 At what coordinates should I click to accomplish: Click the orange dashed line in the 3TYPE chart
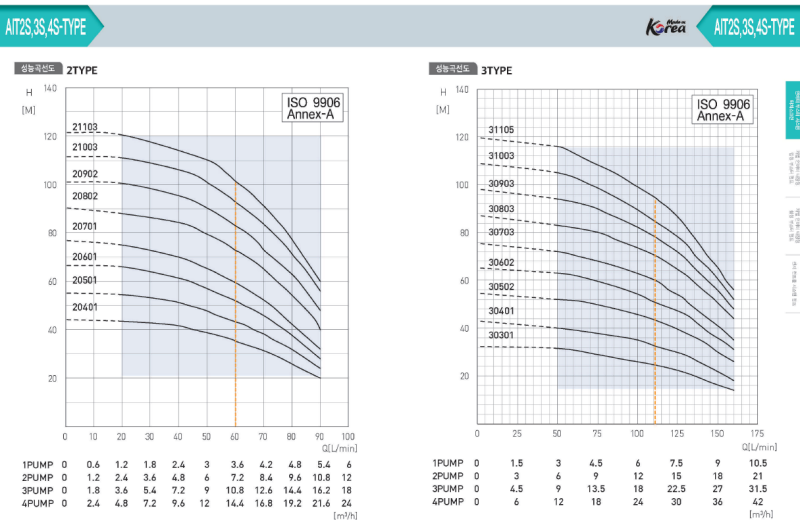point(655,311)
